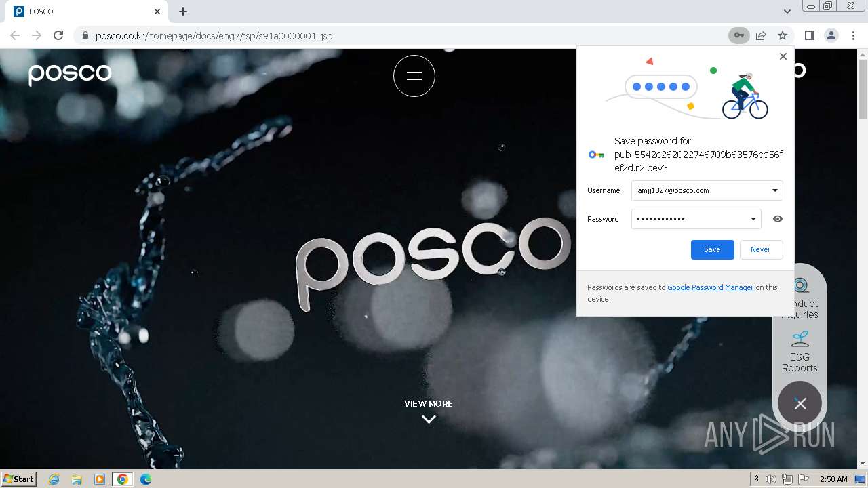Viewport: 868px width, 488px height.
Task: Save the password
Action: tap(713, 249)
